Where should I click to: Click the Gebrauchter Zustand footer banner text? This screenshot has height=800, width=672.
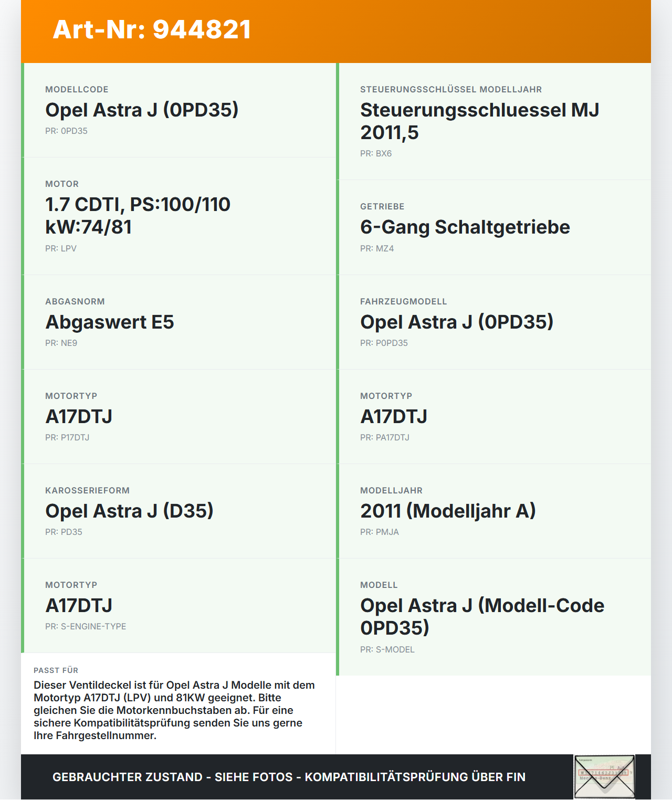pyautogui.click(x=289, y=777)
